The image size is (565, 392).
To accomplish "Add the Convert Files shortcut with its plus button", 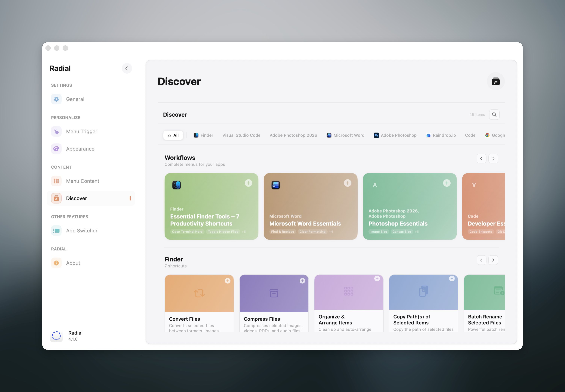I will click(x=227, y=280).
